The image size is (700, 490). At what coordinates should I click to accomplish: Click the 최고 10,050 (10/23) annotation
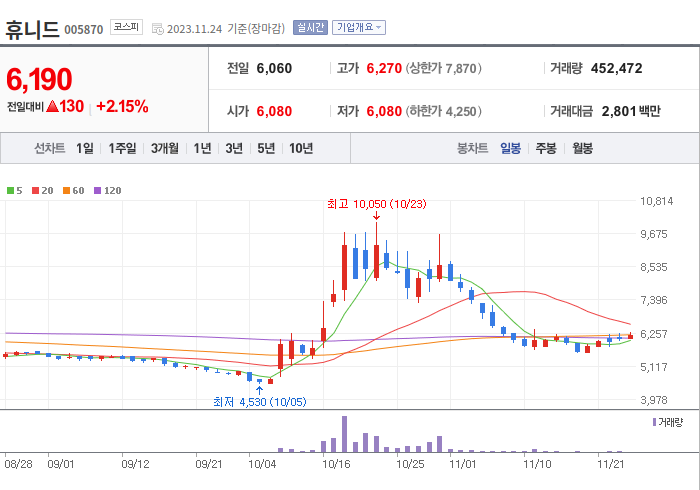[x=377, y=204]
